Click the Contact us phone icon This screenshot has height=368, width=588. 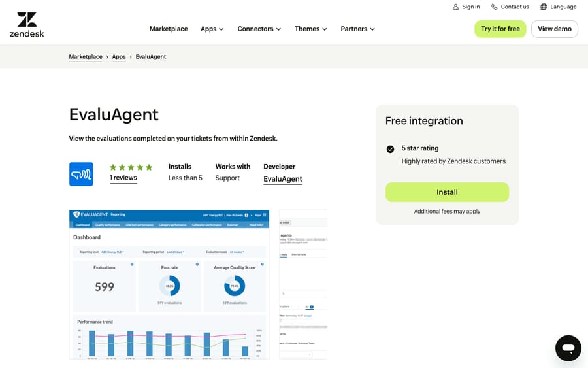pyautogui.click(x=495, y=7)
